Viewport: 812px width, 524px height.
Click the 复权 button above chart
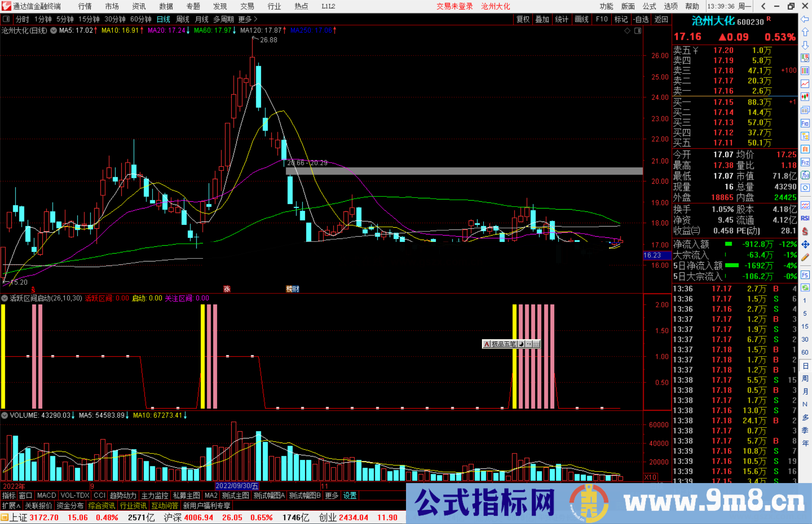[523, 19]
